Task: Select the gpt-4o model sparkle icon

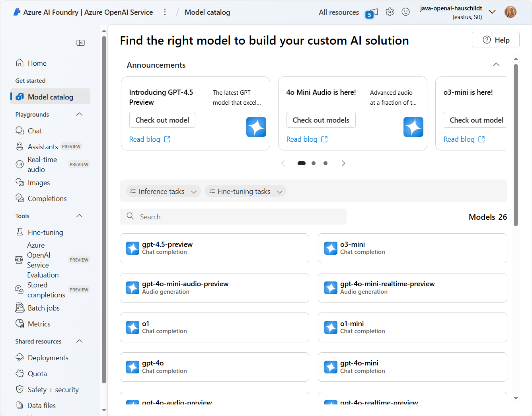Action: coord(133,367)
